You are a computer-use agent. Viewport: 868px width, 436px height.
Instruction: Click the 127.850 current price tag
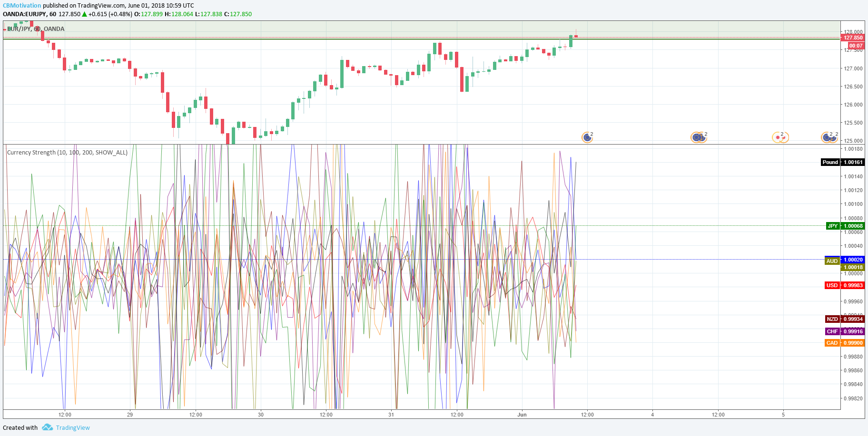853,38
